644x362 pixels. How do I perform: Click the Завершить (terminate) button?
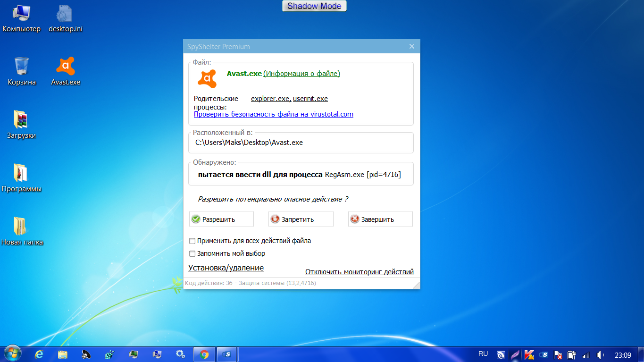point(380,219)
